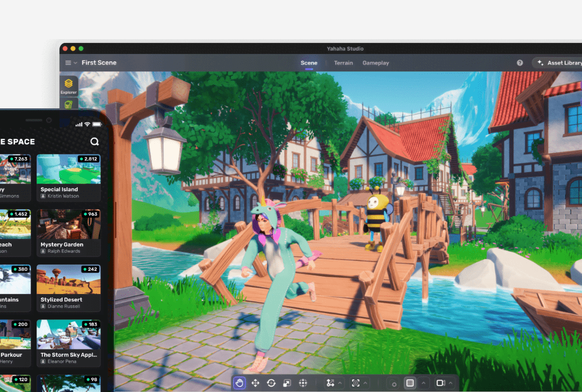The width and height of the screenshot is (582, 392).
Task: Open the Asset Library
Action: (558, 63)
